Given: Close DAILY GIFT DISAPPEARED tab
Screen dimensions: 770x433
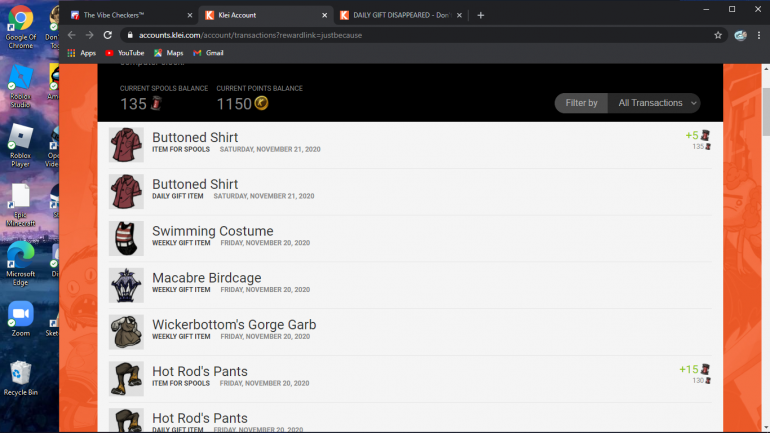Looking at the screenshot, I should 459,15.
